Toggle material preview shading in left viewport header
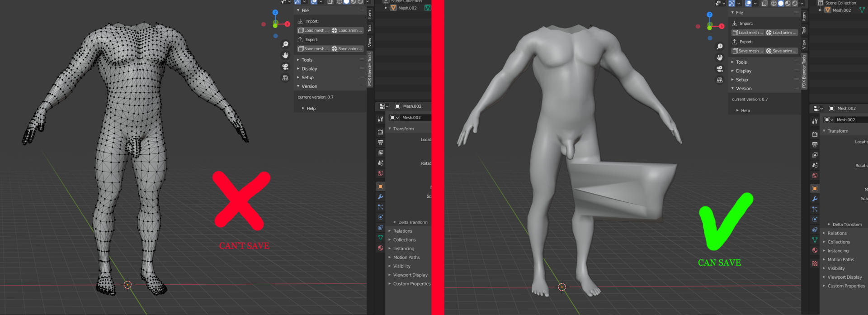Screen dimensions: 868x315 (353, 2)
